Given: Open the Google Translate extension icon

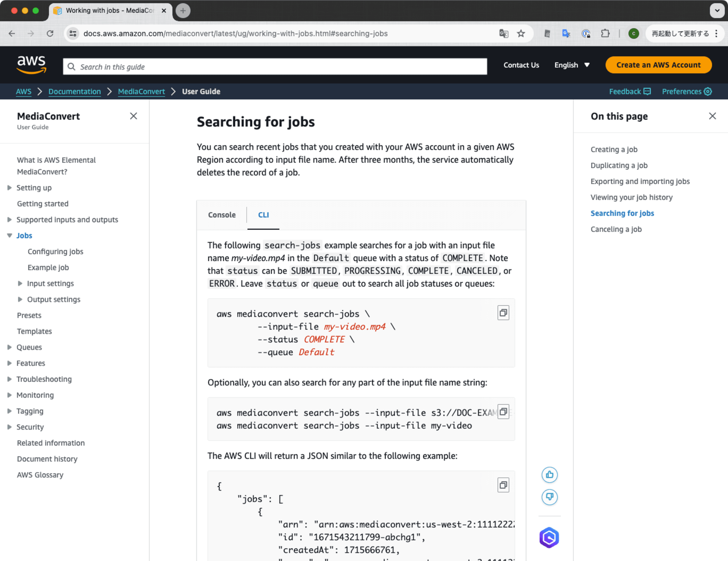Looking at the screenshot, I should (566, 33).
